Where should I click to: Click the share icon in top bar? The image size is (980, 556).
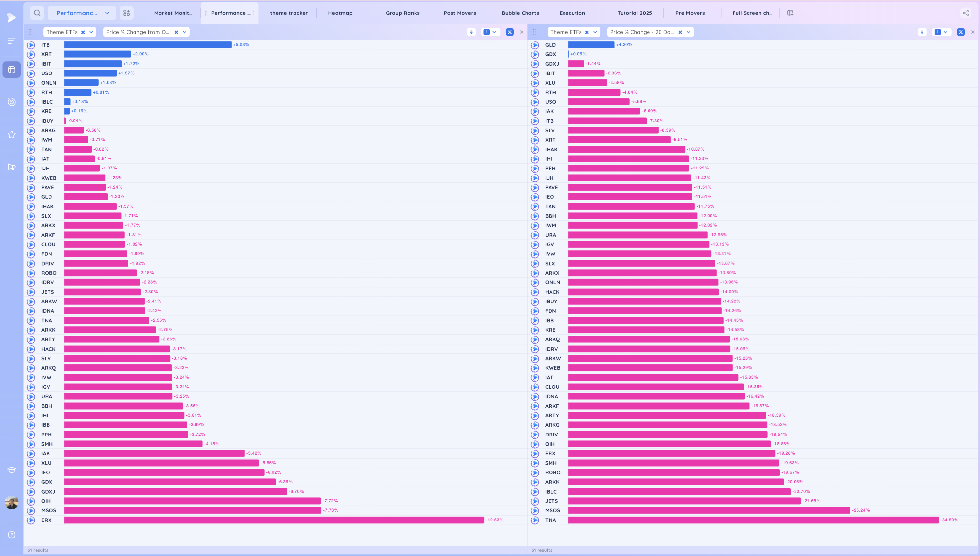tap(966, 13)
